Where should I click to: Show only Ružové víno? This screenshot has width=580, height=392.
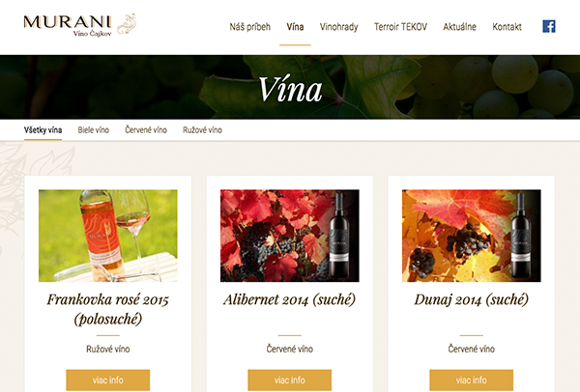(202, 130)
